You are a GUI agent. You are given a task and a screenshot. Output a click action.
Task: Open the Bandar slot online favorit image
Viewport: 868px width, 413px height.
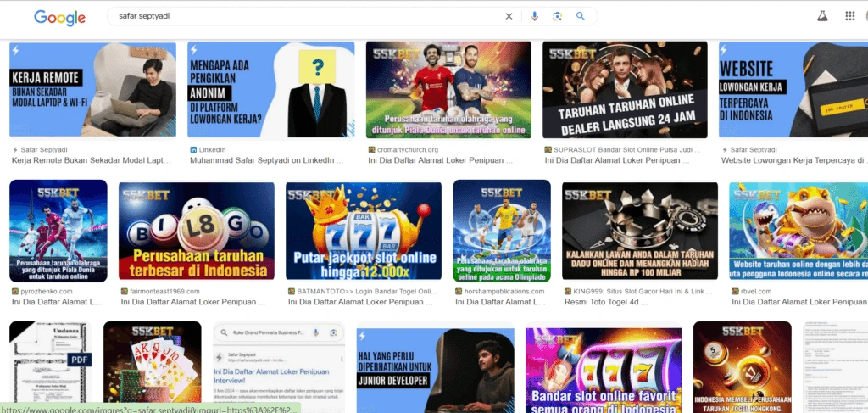pos(604,370)
